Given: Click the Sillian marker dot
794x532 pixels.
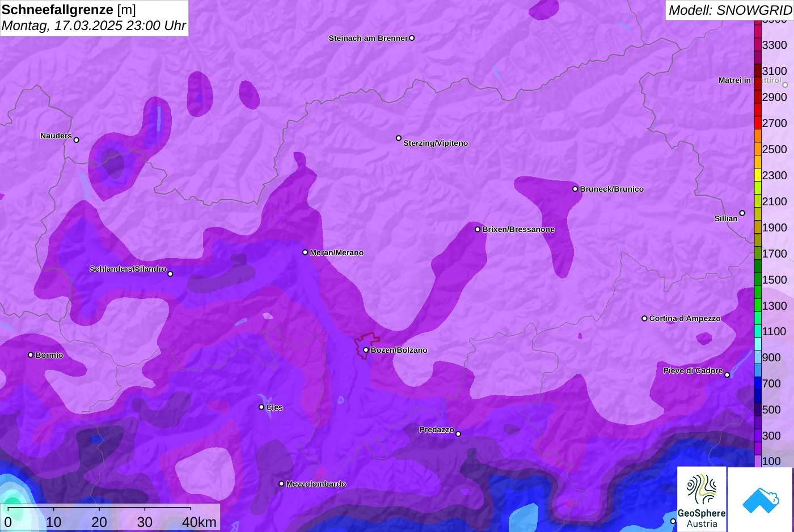Looking at the screenshot, I should tap(742, 213).
